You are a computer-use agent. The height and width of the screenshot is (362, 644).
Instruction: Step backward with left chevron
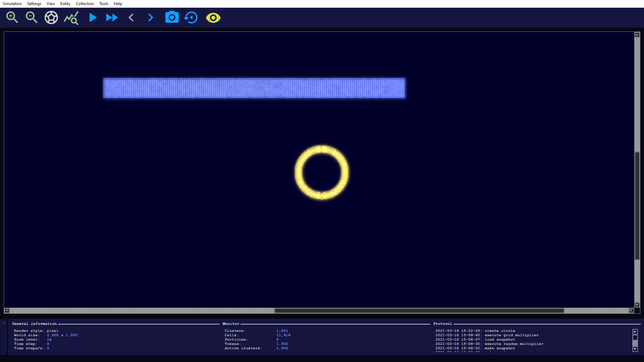pyautogui.click(x=131, y=17)
